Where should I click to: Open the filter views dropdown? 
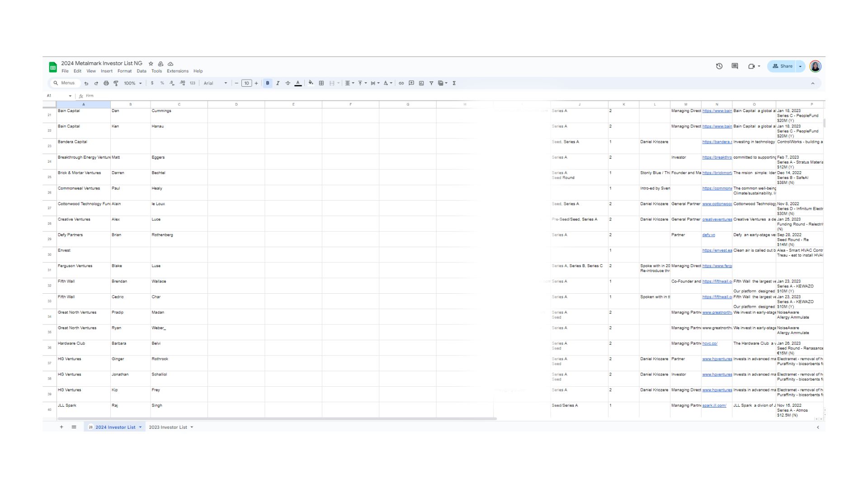tap(443, 83)
